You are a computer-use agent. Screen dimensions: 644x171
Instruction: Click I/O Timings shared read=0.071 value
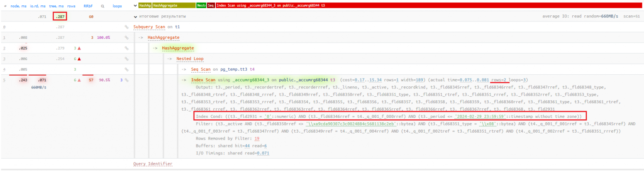(x=248, y=153)
